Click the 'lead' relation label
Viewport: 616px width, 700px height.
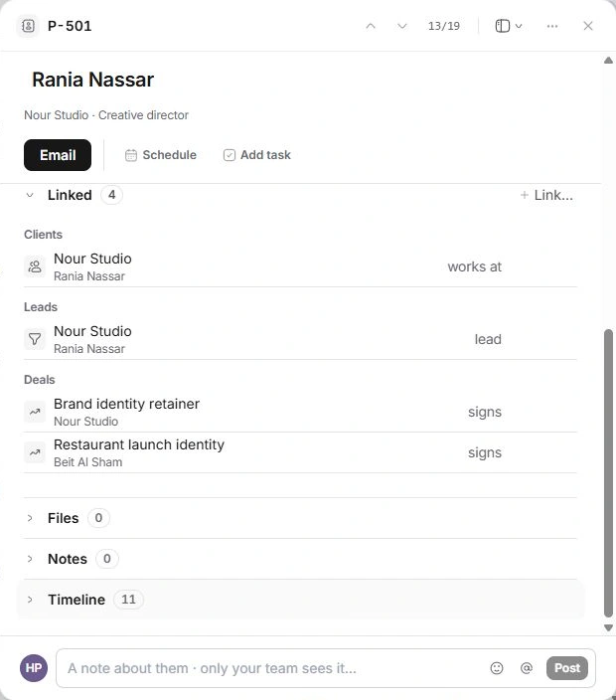click(488, 339)
